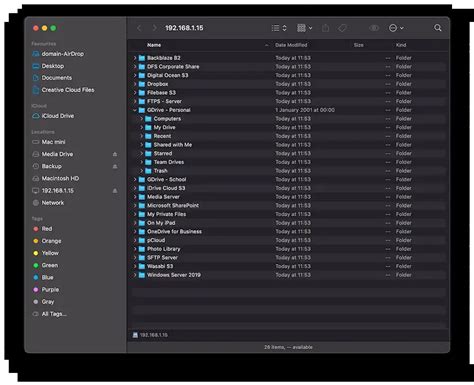
Task: Select the Filebase S3 folder
Action: tap(288, 93)
